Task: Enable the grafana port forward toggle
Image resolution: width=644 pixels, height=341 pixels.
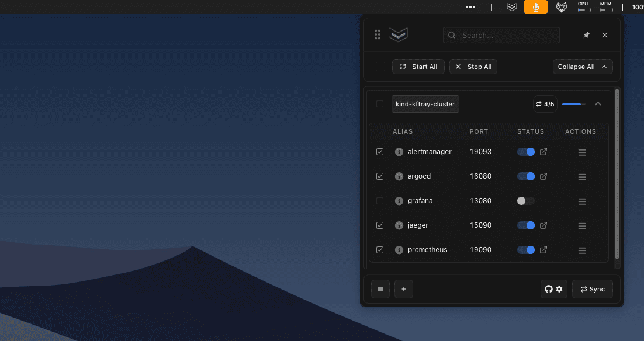Action: click(x=525, y=201)
